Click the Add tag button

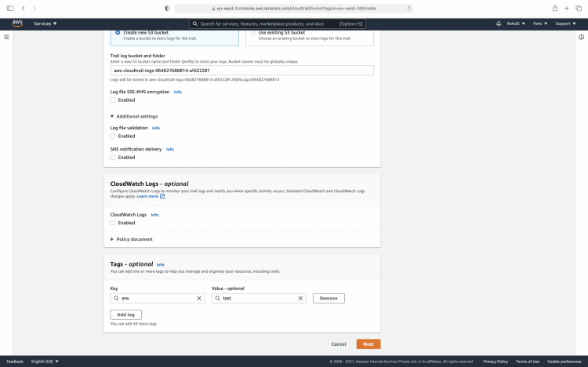click(125, 314)
